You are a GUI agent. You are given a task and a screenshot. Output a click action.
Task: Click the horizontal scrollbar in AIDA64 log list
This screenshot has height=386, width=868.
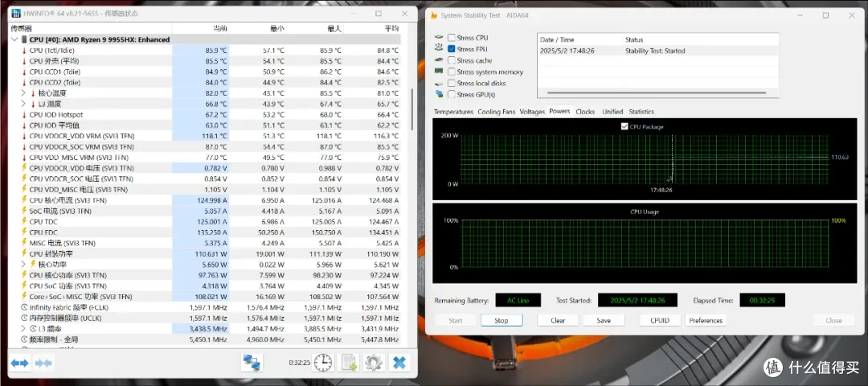point(657,93)
